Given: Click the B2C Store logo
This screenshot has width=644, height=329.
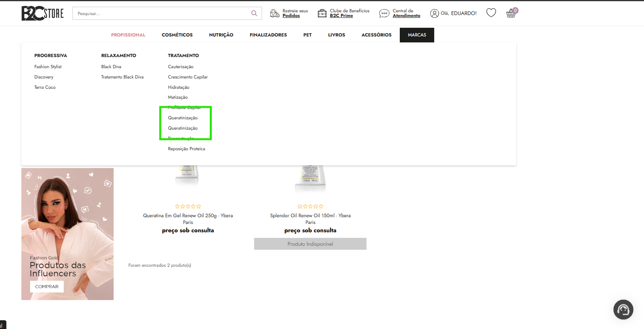Looking at the screenshot, I should (x=42, y=13).
